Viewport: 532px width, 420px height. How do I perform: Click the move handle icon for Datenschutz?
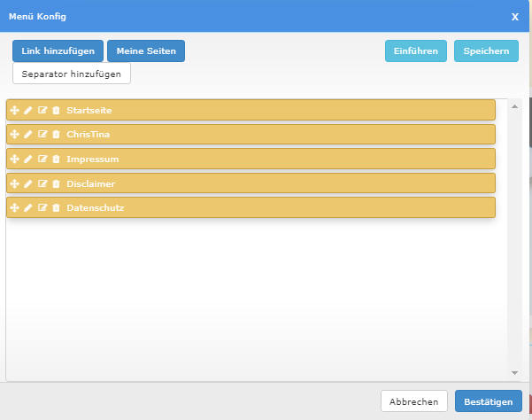pyautogui.click(x=14, y=208)
